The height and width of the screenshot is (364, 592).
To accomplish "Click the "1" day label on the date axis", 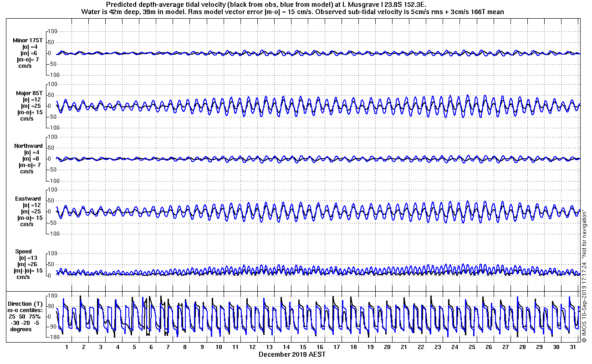I will tap(67, 347).
